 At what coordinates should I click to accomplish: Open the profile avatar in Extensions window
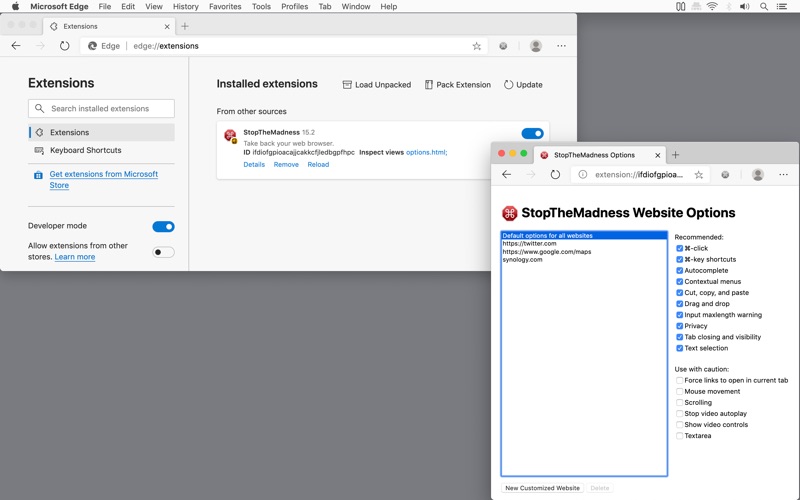click(536, 46)
